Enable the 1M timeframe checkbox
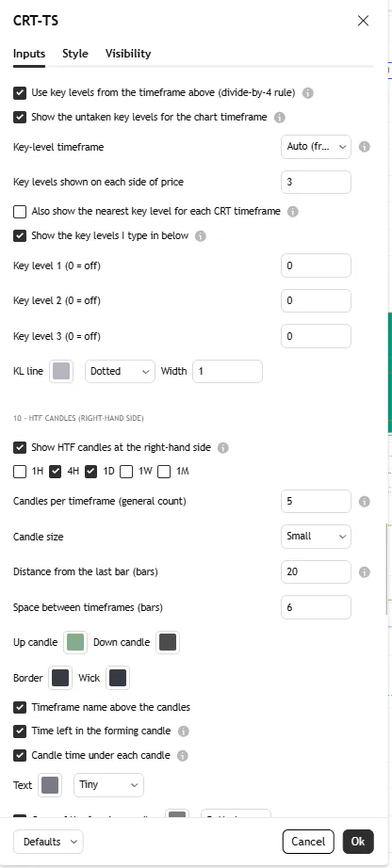This screenshot has width=392, height=868. [164, 471]
